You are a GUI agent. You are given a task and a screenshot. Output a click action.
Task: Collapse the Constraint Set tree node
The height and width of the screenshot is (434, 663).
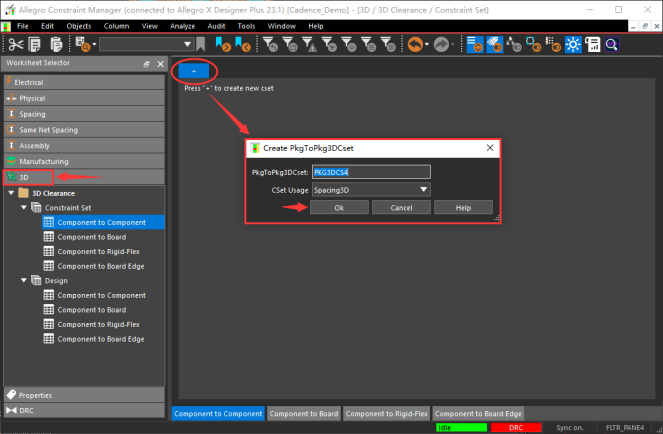click(x=24, y=208)
